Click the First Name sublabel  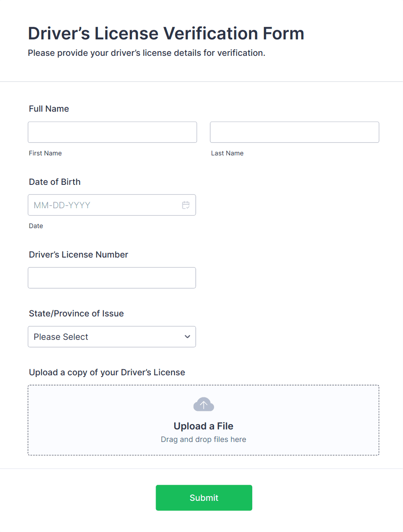coord(45,153)
